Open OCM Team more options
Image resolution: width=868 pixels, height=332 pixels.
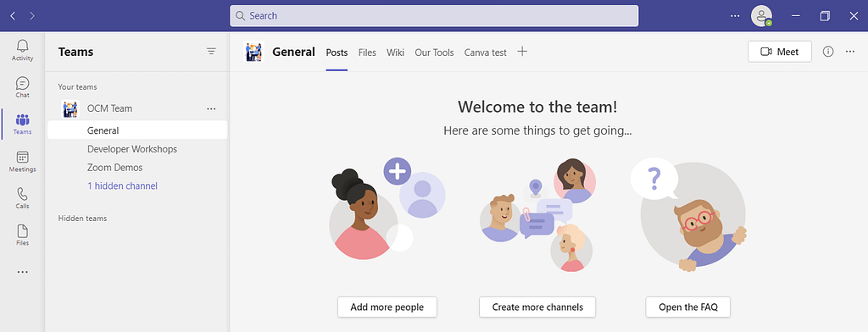click(x=211, y=109)
